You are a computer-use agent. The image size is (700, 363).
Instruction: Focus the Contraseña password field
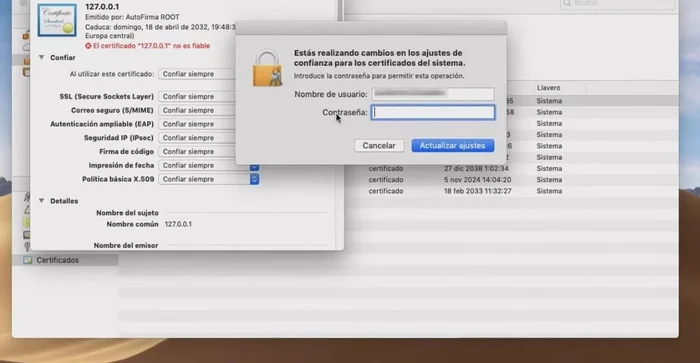(433, 113)
